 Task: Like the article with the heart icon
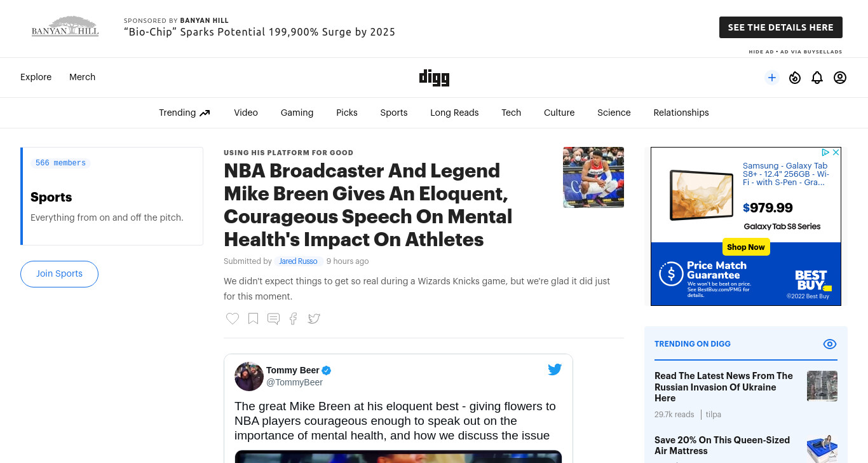(233, 319)
